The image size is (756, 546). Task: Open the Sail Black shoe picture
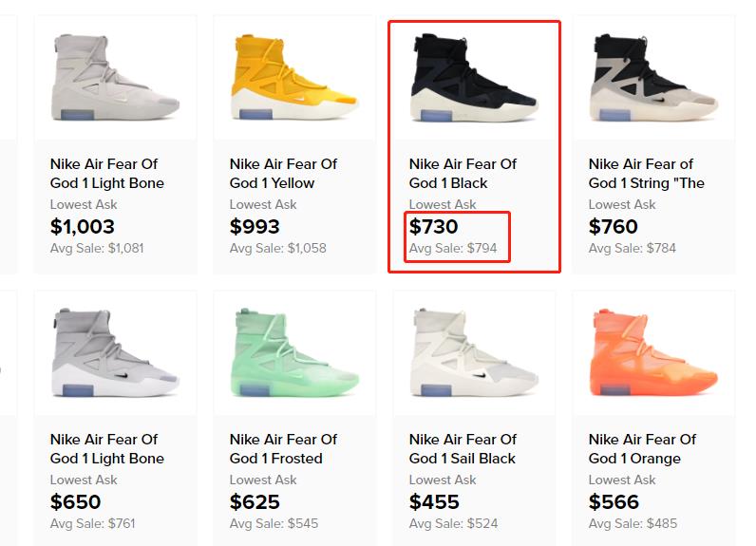(x=474, y=354)
